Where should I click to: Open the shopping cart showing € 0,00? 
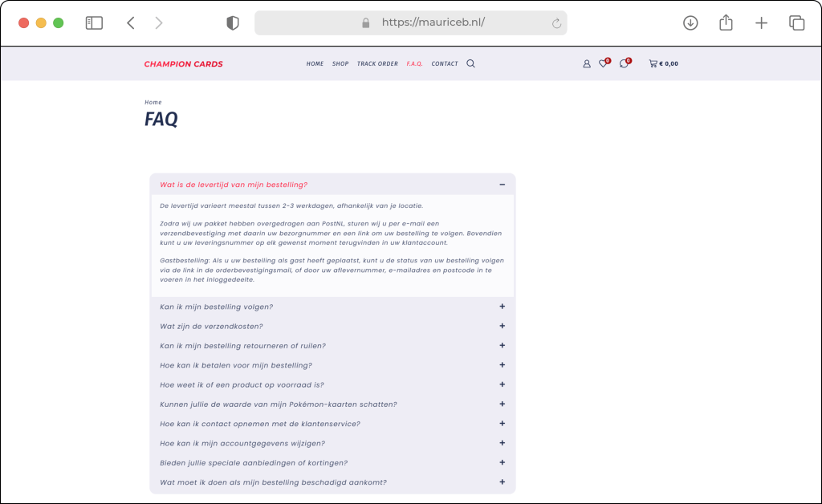[x=663, y=63]
